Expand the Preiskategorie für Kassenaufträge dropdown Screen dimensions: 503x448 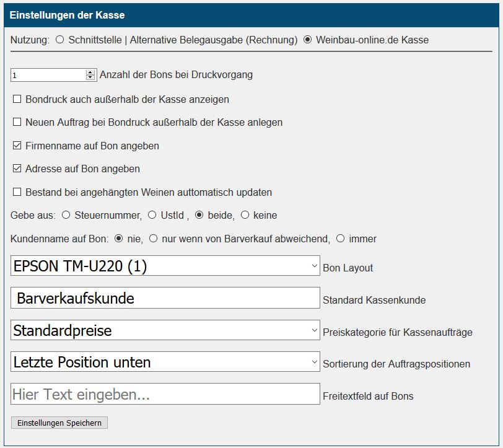point(165,330)
